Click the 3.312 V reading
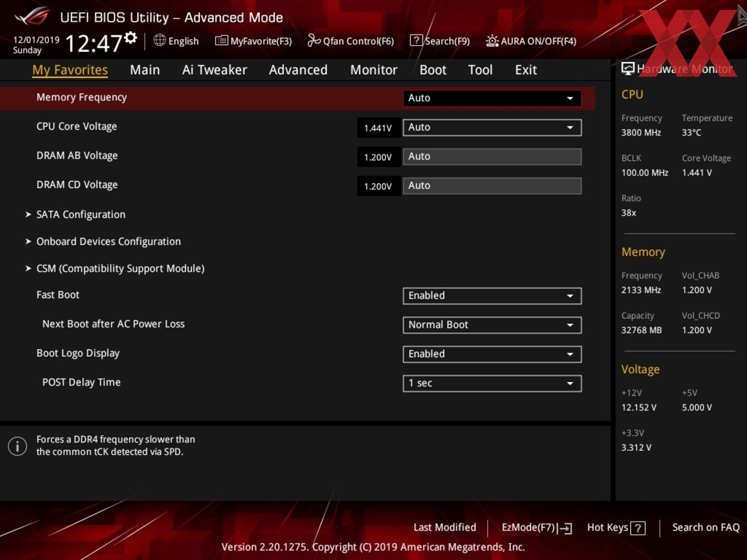Screen dimensions: 747x560 [636, 447]
